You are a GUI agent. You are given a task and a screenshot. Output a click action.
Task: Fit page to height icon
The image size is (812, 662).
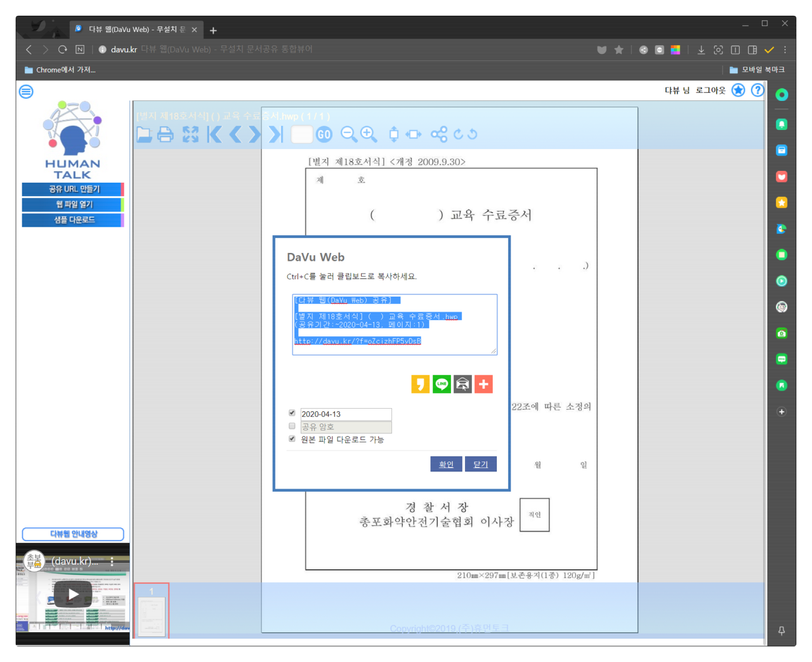(394, 134)
